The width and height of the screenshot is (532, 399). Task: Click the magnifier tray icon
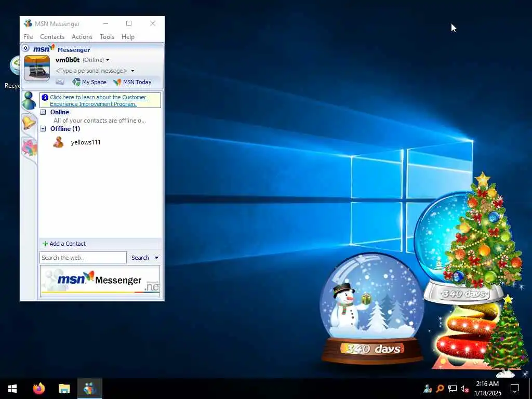[x=440, y=389]
